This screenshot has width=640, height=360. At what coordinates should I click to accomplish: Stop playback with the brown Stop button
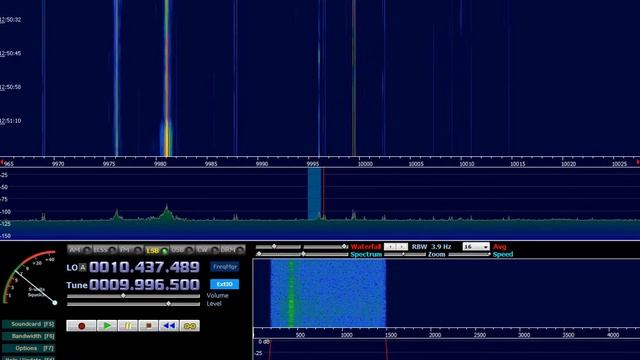click(149, 326)
